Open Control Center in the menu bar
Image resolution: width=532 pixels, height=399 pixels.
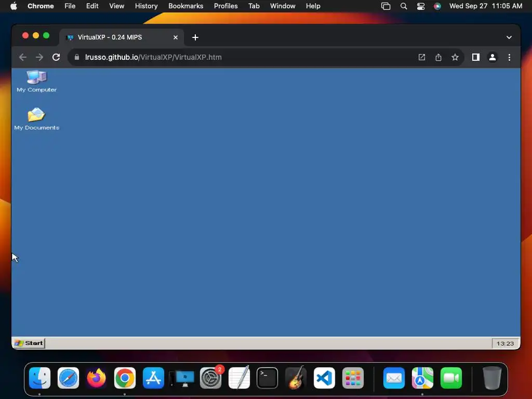click(x=421, y=6)
